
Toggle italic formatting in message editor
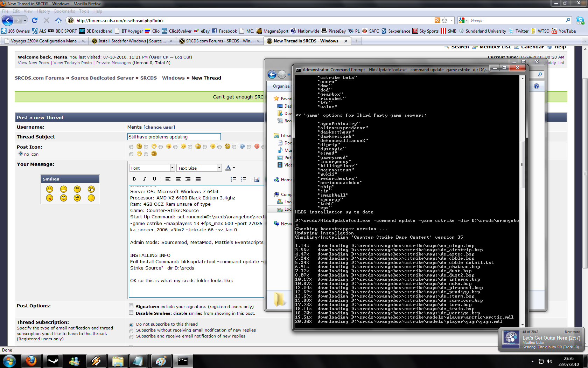click(x=144, y=179)
